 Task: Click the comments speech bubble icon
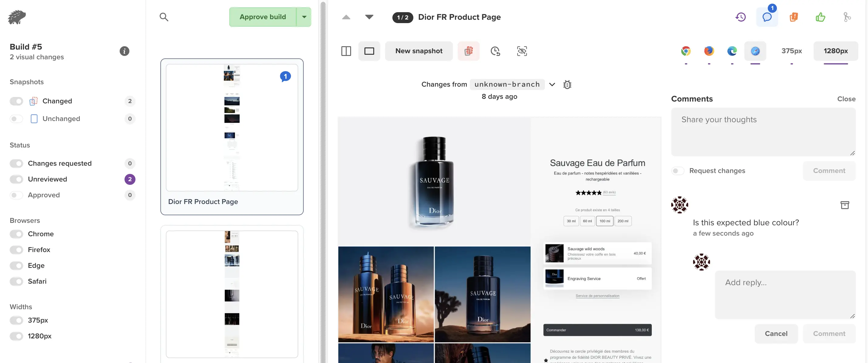click(x=767, y=17)
